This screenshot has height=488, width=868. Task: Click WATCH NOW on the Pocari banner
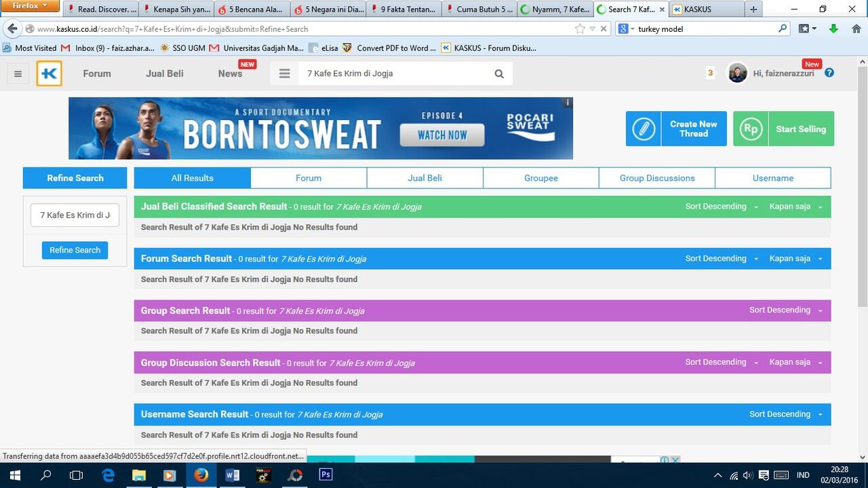[x=442, y=135]
